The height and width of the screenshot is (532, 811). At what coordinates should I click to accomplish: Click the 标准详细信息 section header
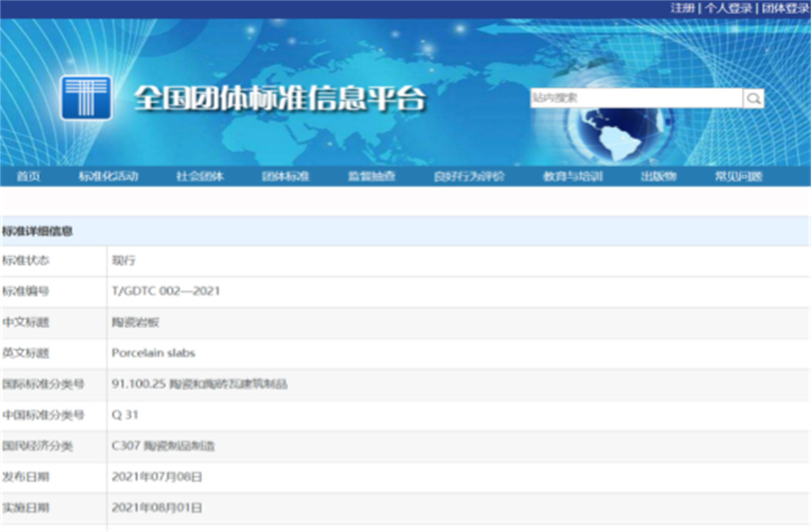coord(38,231)
